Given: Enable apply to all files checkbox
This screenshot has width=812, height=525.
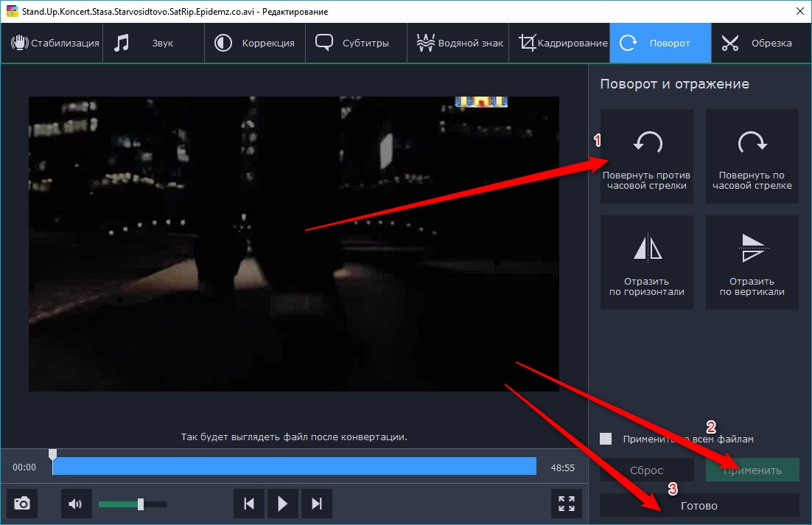Looking at the screenshot, I should pos(606,439).
